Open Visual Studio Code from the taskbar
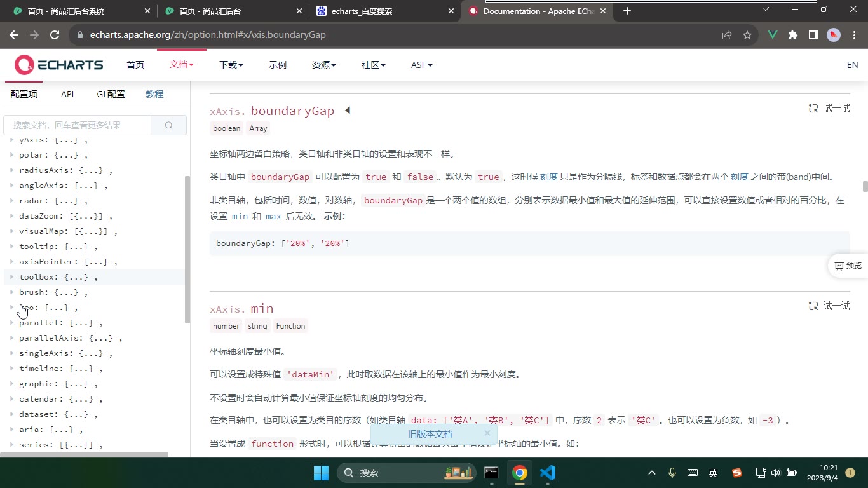This screenshot has height=488, width=868. (x=548, y=473)
